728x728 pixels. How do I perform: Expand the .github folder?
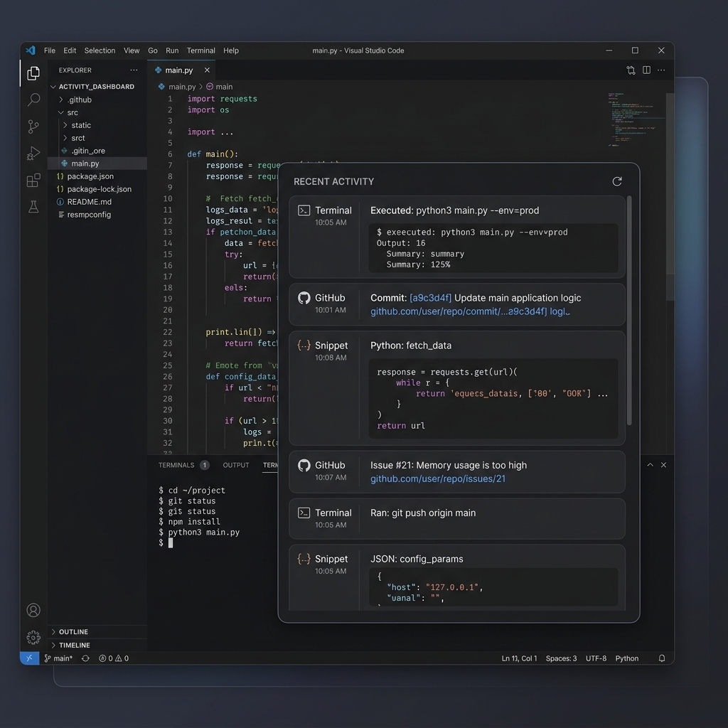click(x=61, y=100)
